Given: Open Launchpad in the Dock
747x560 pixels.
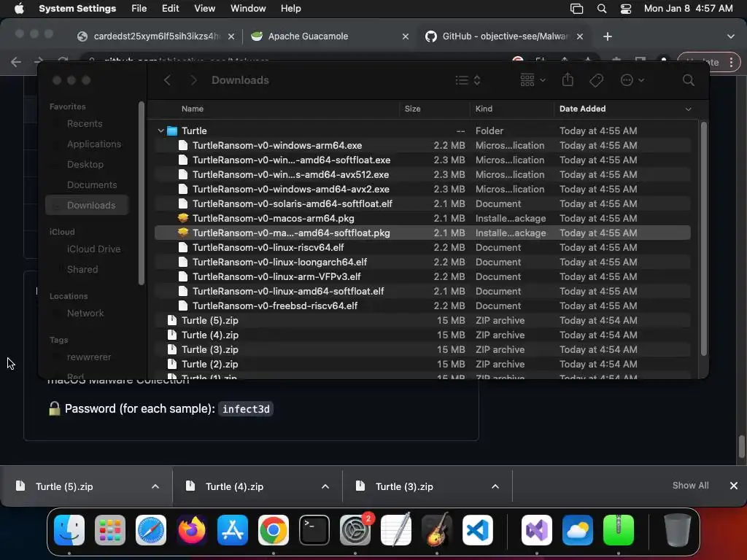Looking at the screenshot, I should (x=110, y=530).
